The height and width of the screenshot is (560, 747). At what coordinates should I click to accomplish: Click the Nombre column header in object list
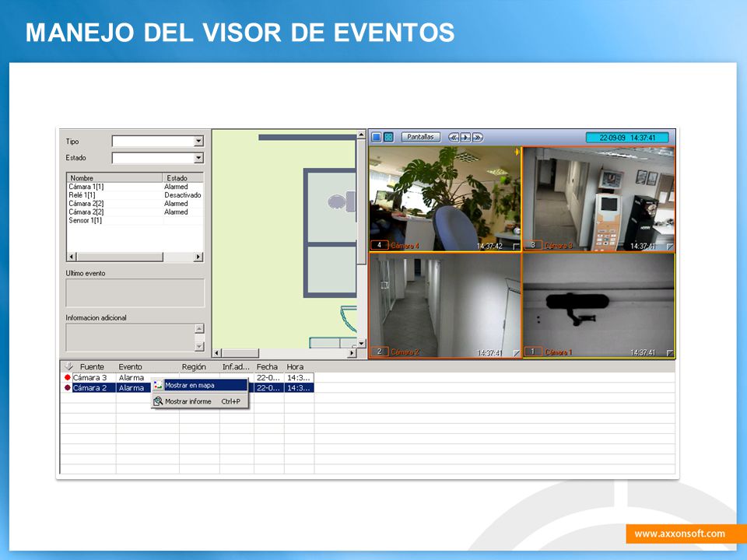114,177
